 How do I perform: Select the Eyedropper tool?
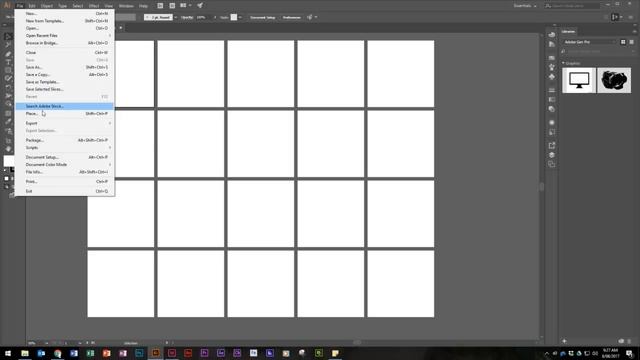[8, 121]
